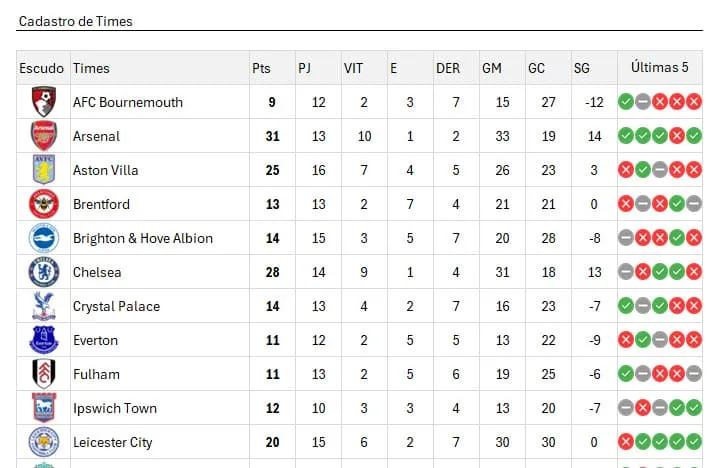Click the Fulham crest icon
The image size is (710, 468).
[43, 374]
